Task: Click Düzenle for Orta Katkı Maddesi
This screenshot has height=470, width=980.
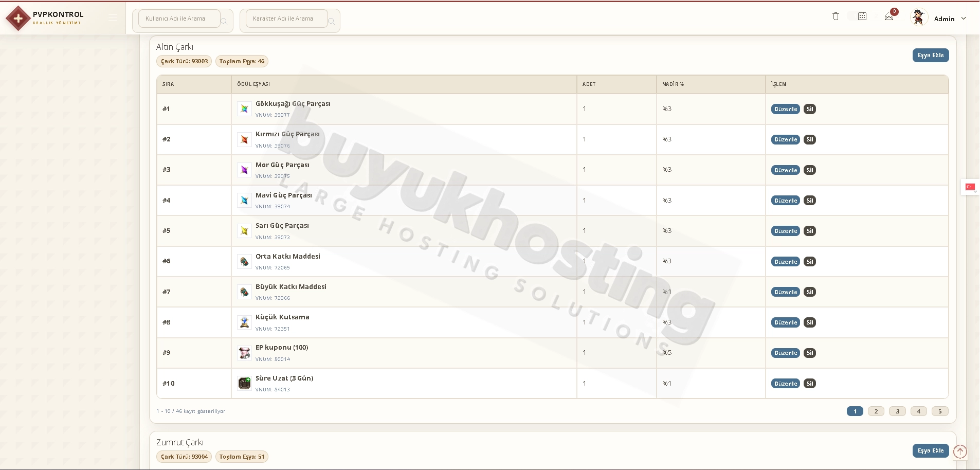Action: (x=786, y=262)
